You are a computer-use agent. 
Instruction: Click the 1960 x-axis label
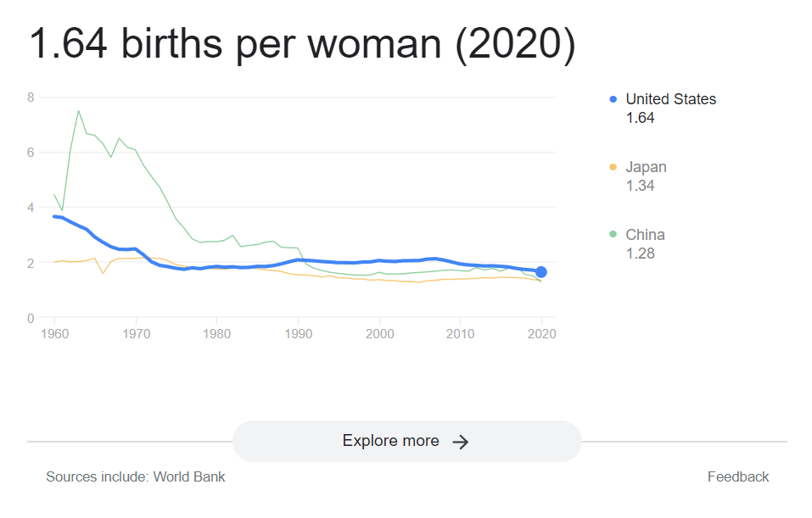[55, 334]
